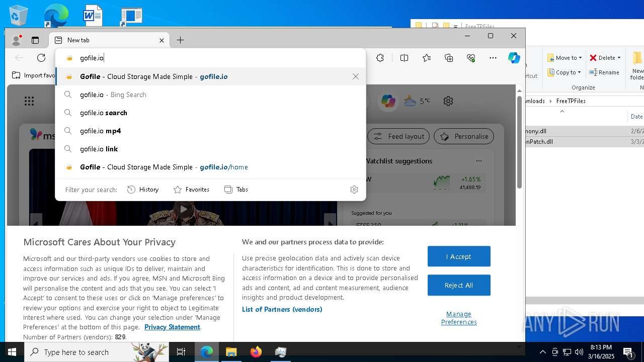644x362 pixels.
Task: Open Edge Settings and more menu
Action: pos(493,58)
